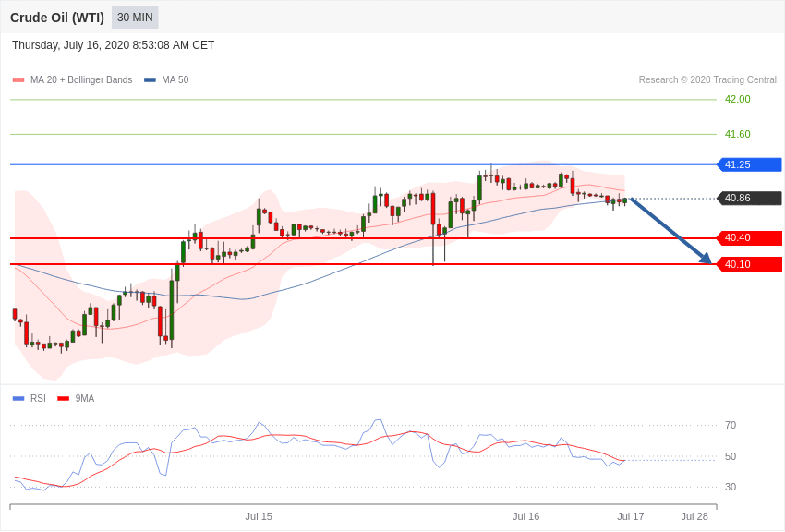Toggle the MA 20 + Bollinger Bands legend label
This screenshot has height=532, width=785.
[x=81, y=80]
